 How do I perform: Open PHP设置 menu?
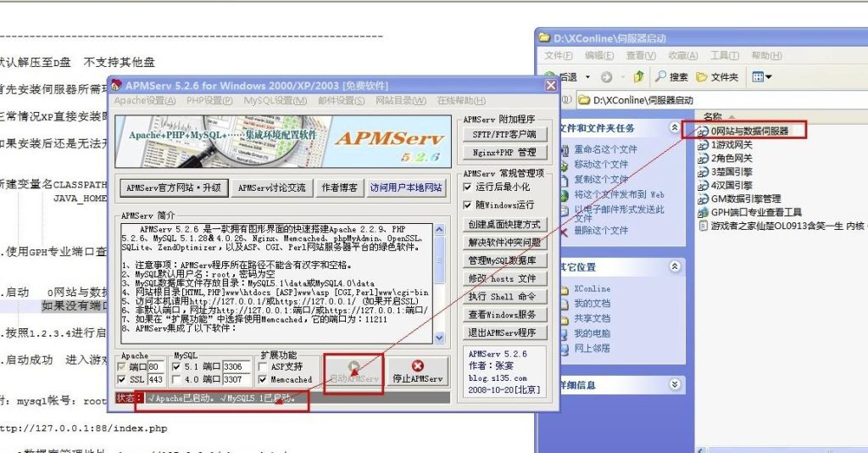(x=209, y=100)
